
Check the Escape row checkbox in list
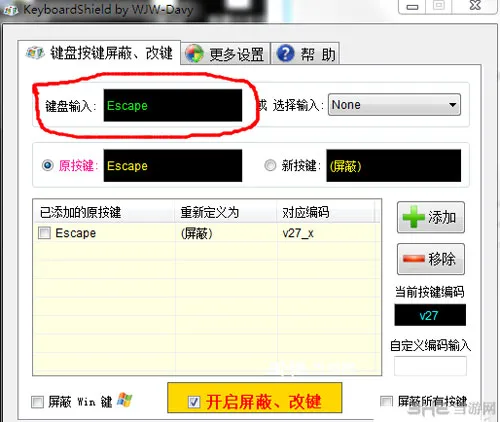[x=44, y=233]
